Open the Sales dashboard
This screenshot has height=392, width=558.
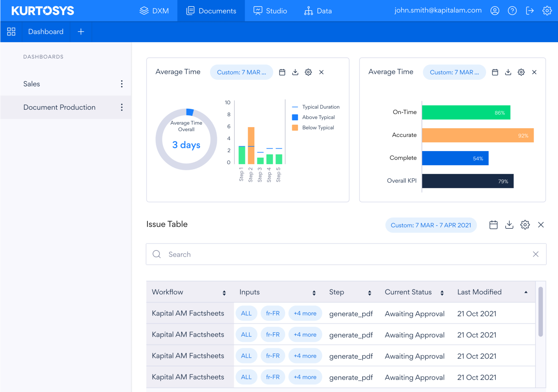[x=32, y=84]
